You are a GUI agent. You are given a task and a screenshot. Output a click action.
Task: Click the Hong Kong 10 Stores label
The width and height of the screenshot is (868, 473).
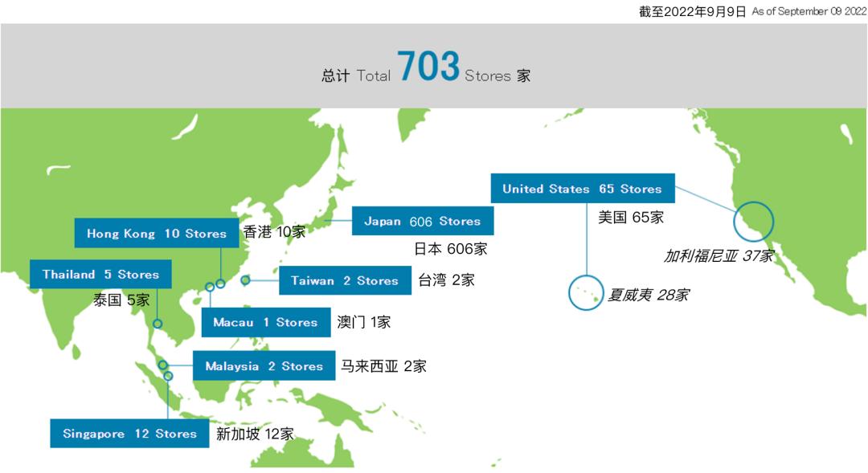tap(156, 233)
